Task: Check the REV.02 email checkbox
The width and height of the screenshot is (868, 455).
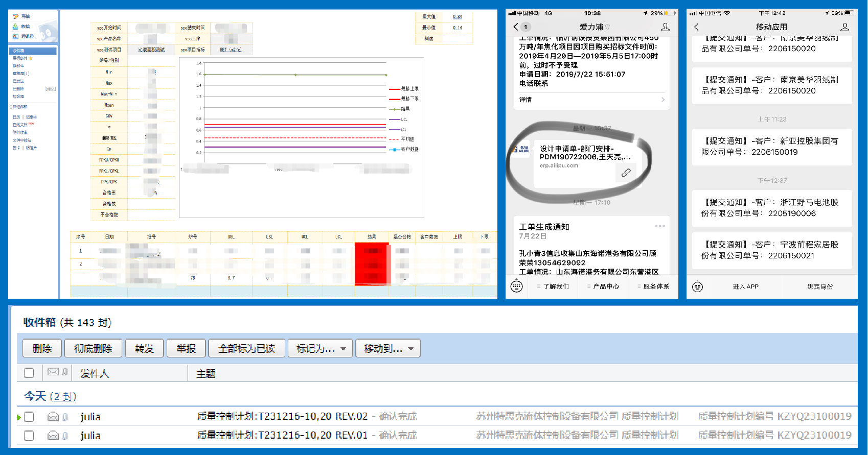Action: pyautogui.click(x=29, y=417)
